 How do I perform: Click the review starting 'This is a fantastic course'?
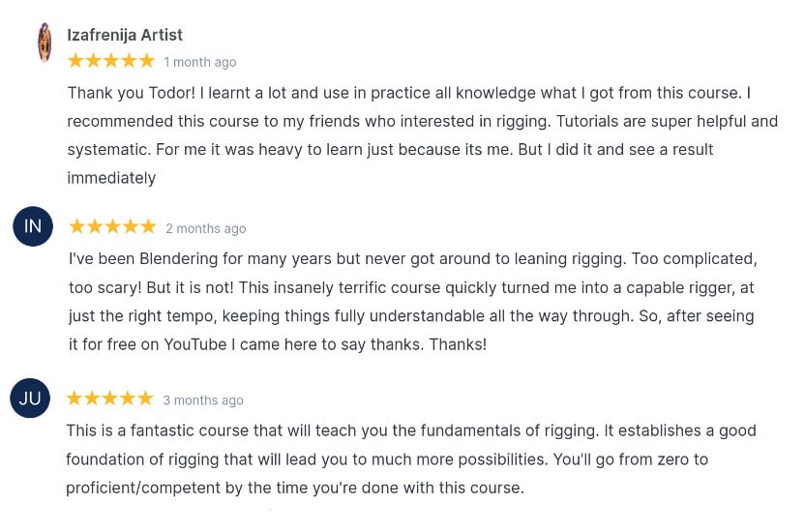tap(410, 458)
